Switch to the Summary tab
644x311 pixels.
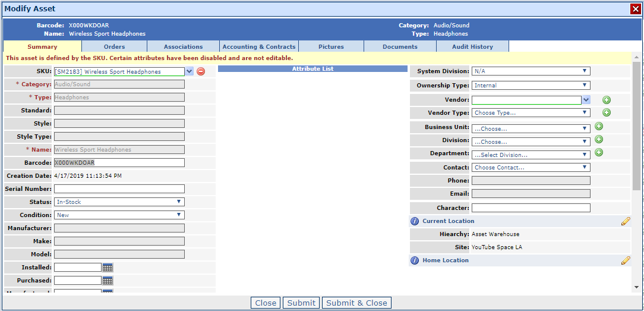42,46
